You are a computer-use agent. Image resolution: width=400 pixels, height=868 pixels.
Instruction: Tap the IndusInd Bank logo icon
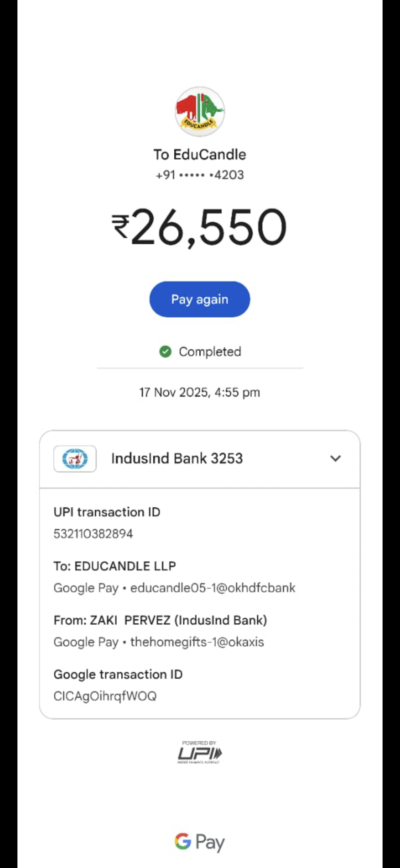pos(75,459)
